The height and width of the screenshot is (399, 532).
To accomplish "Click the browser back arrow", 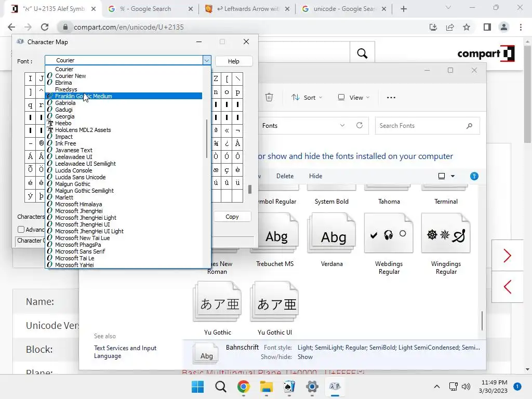I will pyautogui.click(x=11, y=27).
